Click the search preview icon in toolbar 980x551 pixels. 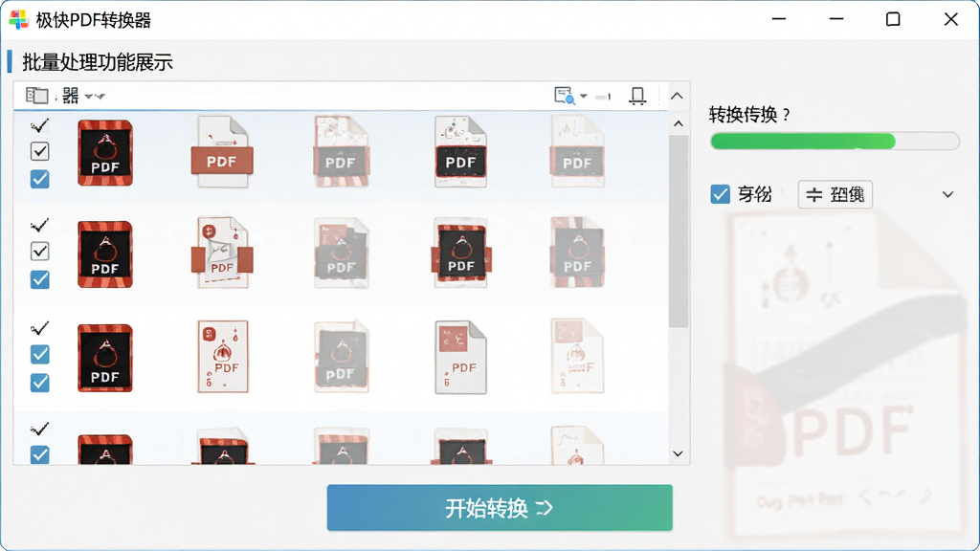pos(565,96)
